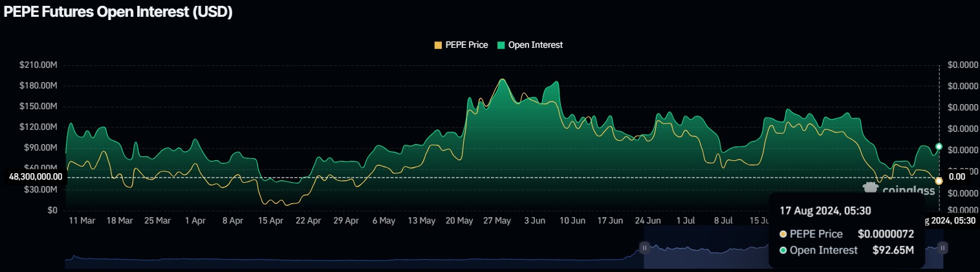
Task: Click the 0.00 crosshair label on right axis
Action: (x=957, y=176)
